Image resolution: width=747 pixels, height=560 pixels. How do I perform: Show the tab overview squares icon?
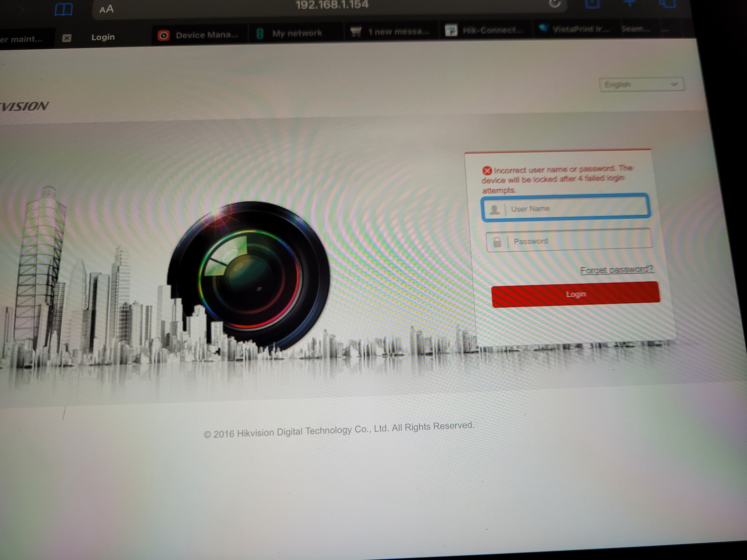point(668,3)
